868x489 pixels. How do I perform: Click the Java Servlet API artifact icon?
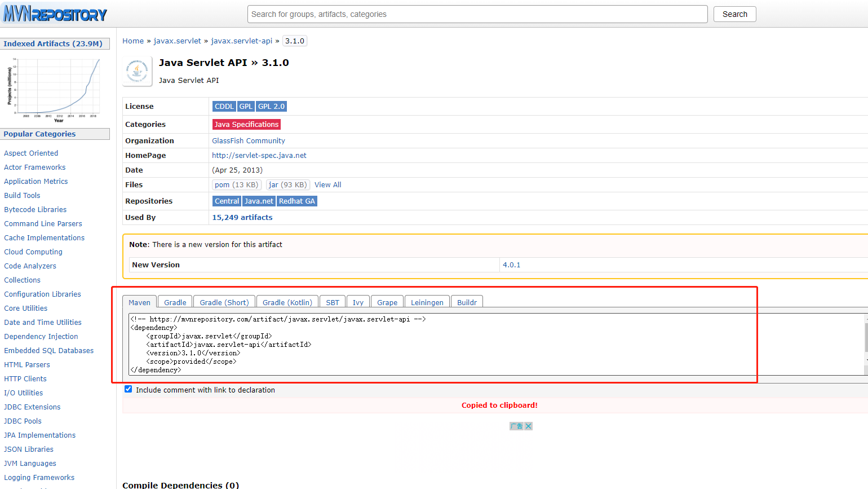point(137,71)
